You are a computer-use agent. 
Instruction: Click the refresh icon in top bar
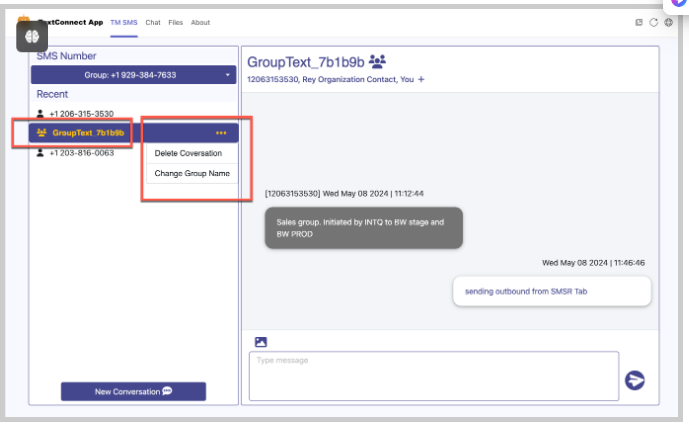653,22
